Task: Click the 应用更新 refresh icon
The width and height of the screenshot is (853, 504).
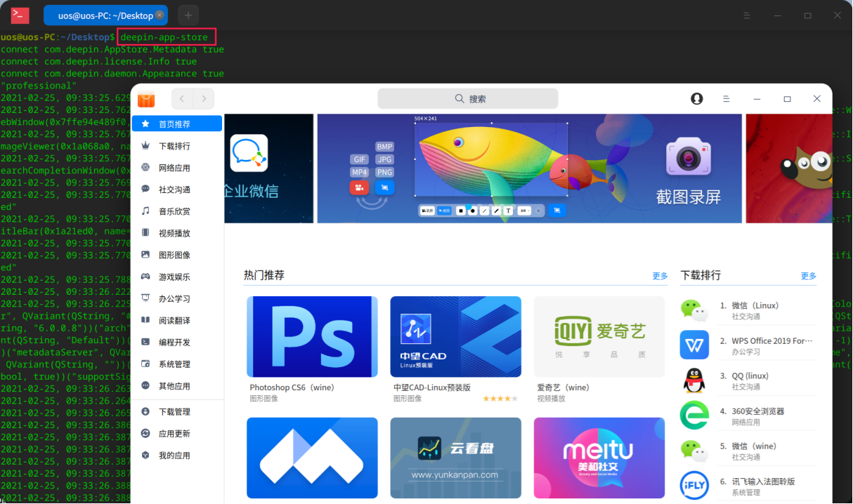Action: click(145, 433)
